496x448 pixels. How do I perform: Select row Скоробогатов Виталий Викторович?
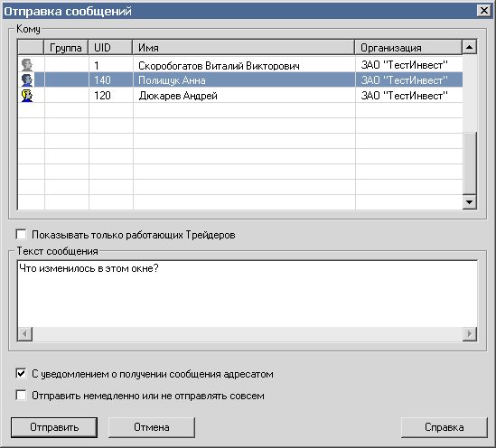click(240, 65)
